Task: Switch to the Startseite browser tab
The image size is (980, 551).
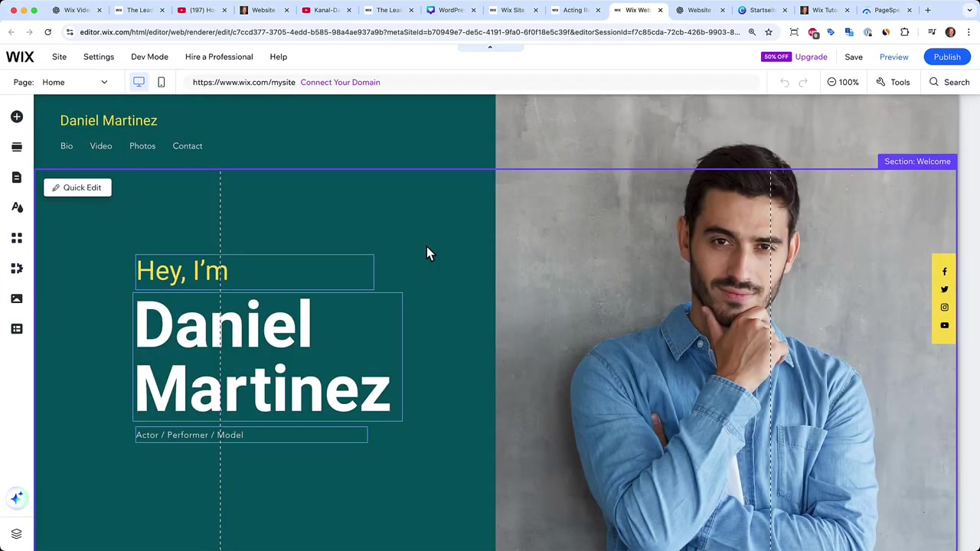Action: [x=762, y=10]
